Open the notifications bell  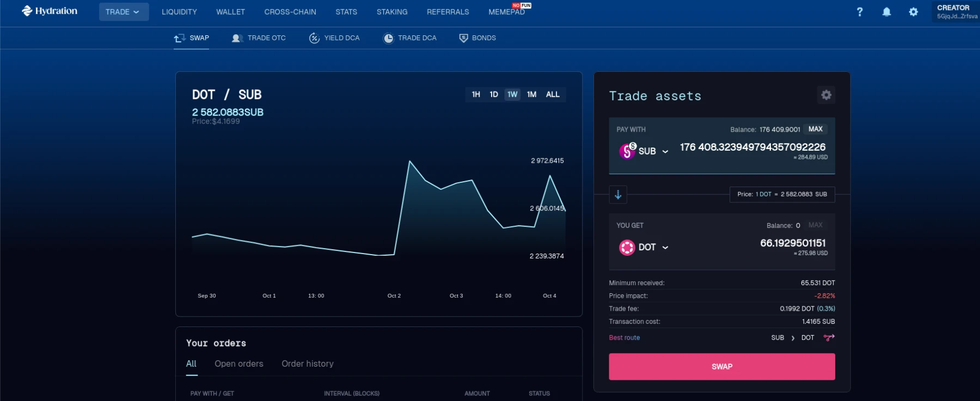tap(886, 12)
